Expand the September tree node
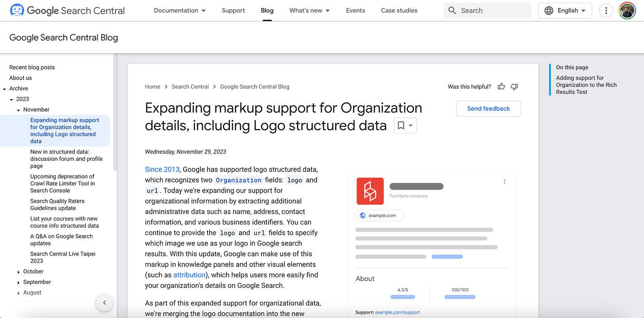The width and height of the screenshot is (644, 318). coord(19,283)
